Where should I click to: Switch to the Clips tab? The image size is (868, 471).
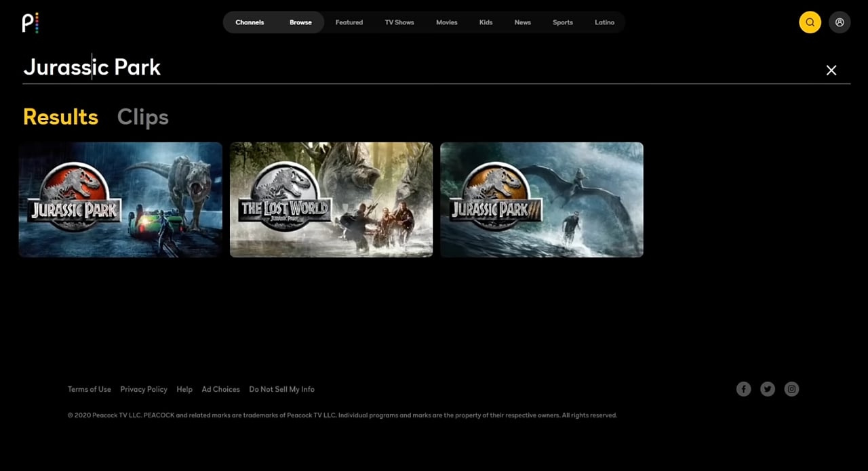[143, 117]
